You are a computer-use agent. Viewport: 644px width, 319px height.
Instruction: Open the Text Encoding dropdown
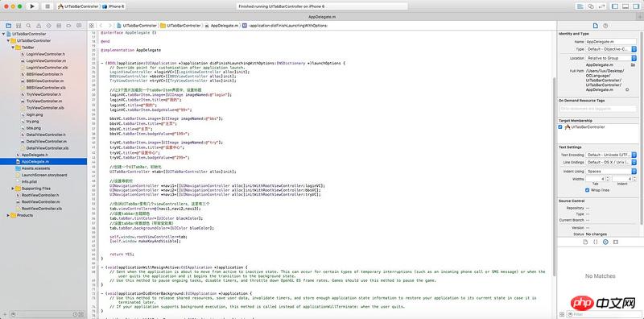click(x=611, y=155)
